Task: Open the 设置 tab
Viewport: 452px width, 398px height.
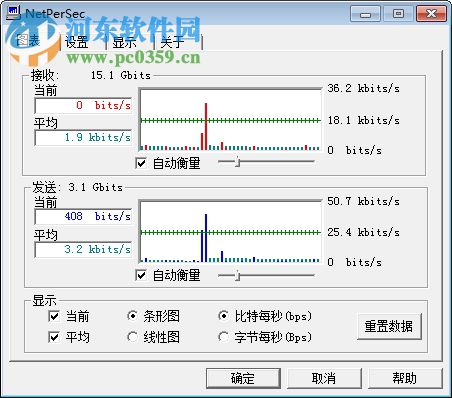Action: coord(77,43)
